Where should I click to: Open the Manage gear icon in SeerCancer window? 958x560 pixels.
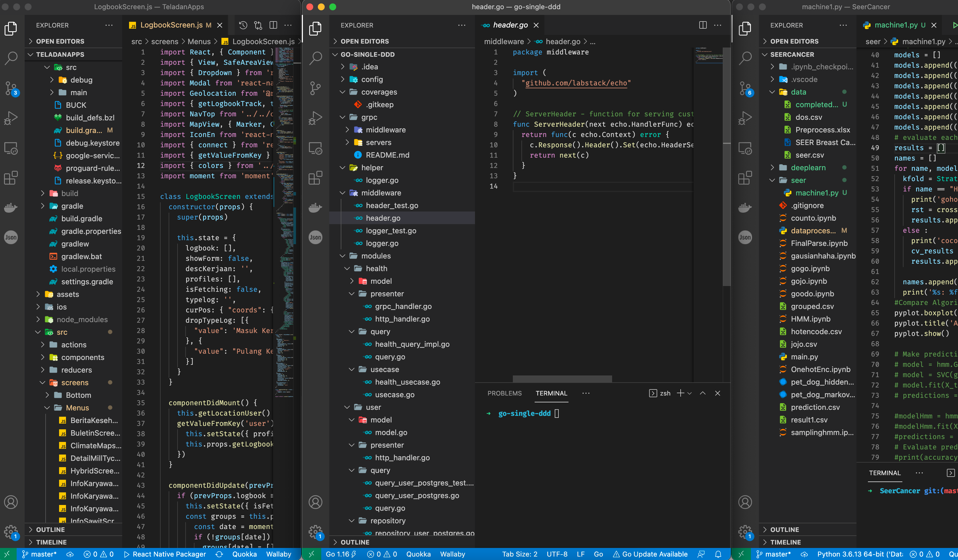pyautogui.click(x=745, y=532)
